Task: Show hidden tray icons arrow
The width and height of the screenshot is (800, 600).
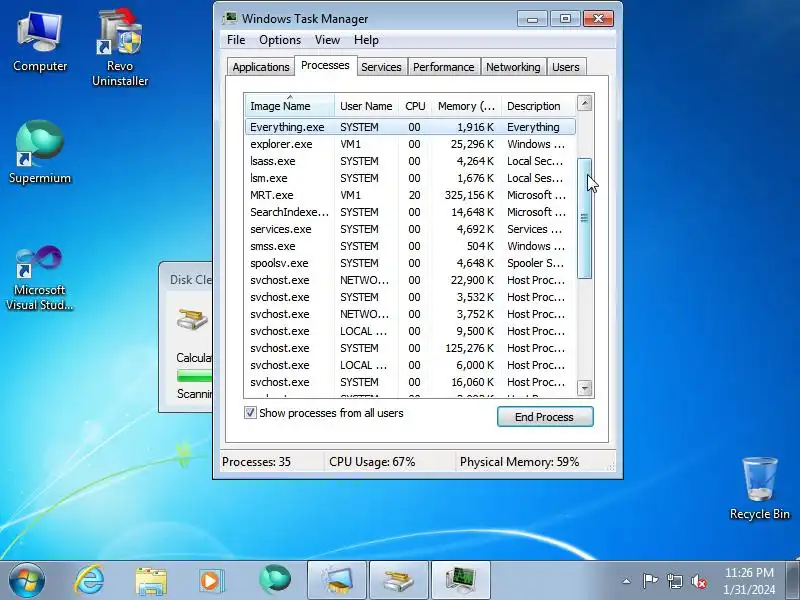Action: click(627, 581)
